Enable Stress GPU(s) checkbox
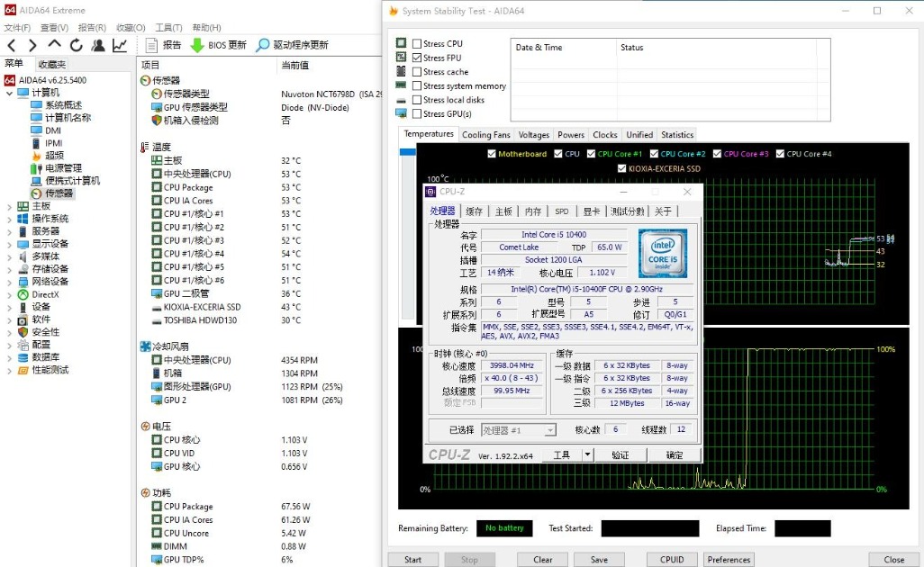The image size is (924, 567). (417, 113)
